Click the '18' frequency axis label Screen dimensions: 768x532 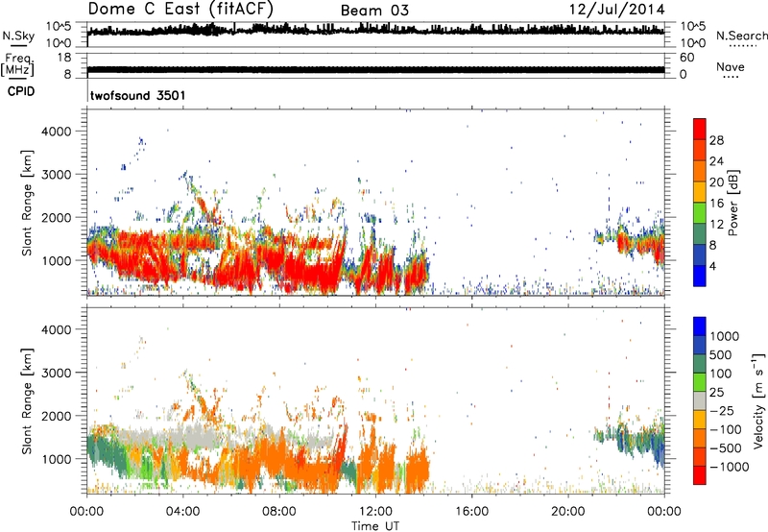click(63, 58)
